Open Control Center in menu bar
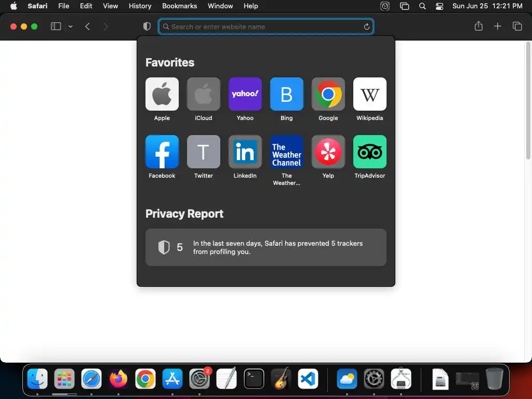The image size is (532, 399). [440, 6]
